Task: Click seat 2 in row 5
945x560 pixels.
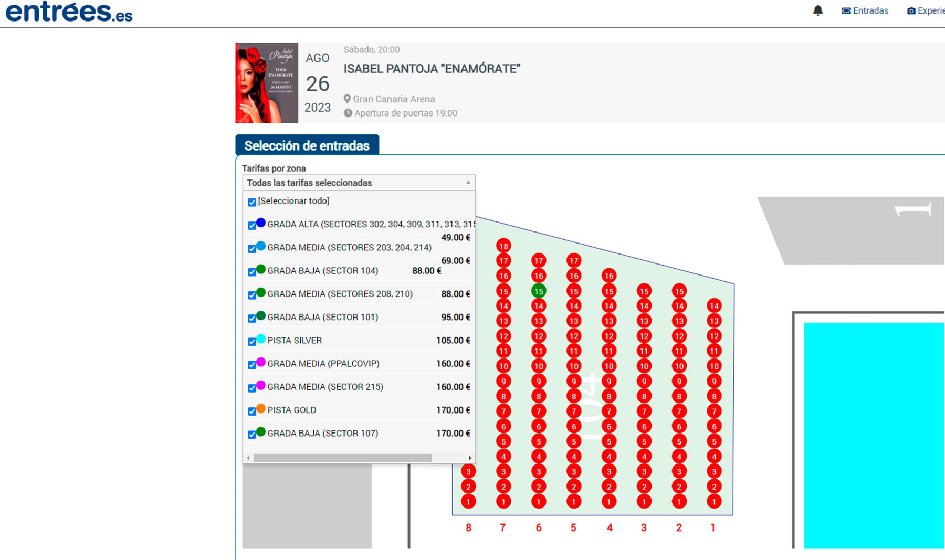Action: [574, 487]
